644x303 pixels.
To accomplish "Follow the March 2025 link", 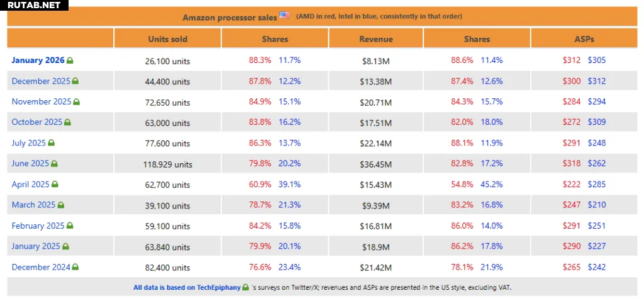I will click(33, 205).
